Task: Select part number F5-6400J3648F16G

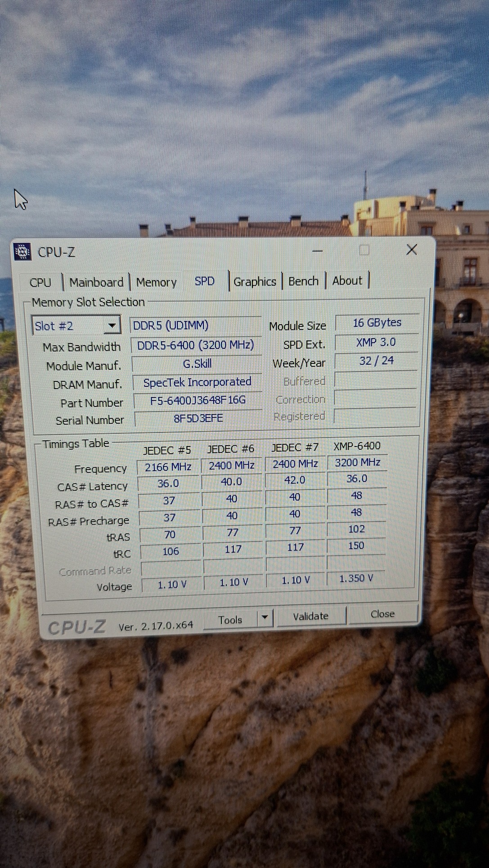Action: [198, 400]
